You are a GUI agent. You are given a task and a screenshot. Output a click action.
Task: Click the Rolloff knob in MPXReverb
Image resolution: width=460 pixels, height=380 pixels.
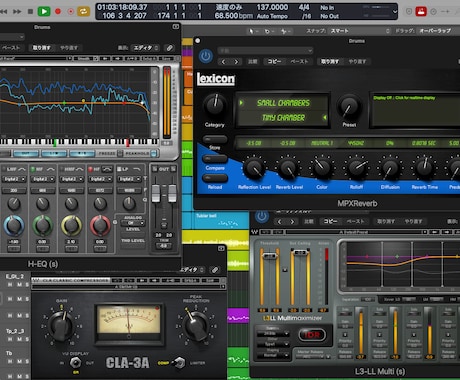pyautogui.click(x=357, y=168)
